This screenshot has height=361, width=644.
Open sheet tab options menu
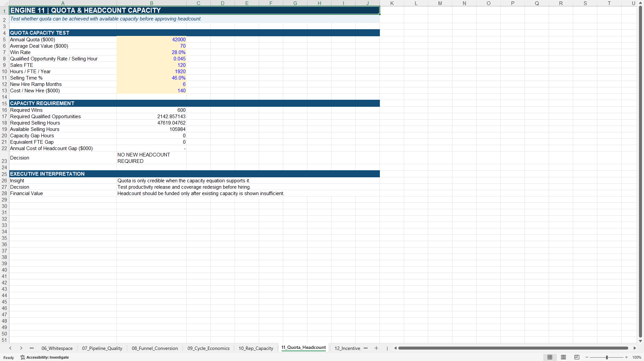387,348
